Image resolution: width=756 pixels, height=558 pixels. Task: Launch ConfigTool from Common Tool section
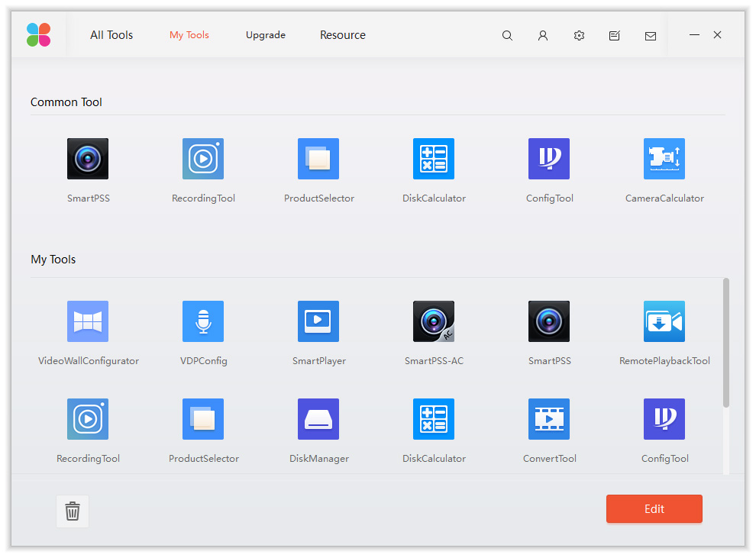549,159
